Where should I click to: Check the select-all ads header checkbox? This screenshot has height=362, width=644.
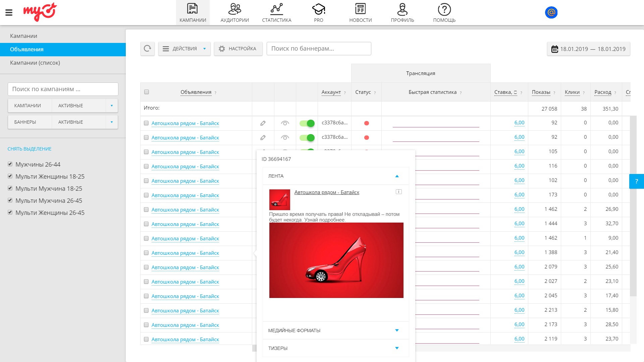point(146,92)
